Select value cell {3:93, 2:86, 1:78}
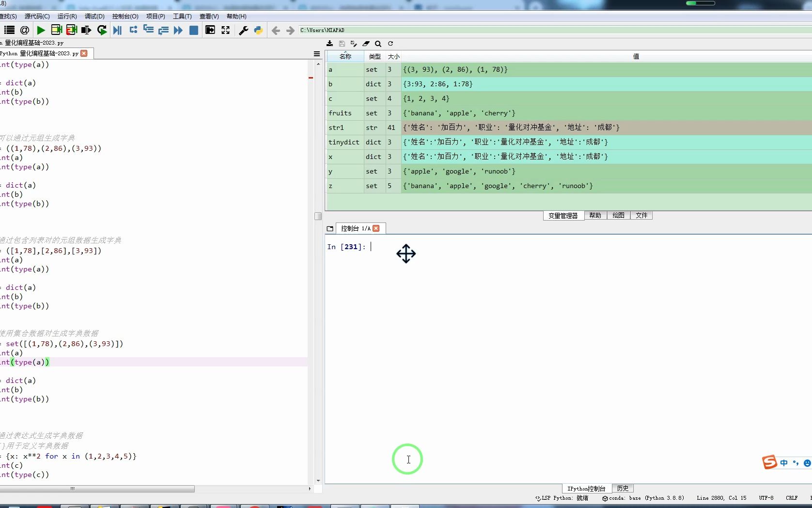The height and width of the screenshot is (508, 812). tap(607, 84)
